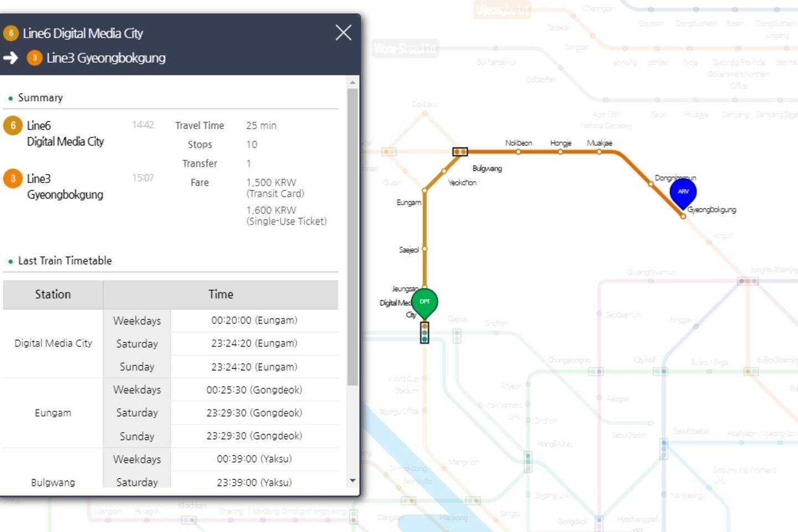
Task: Click the Line 3 badge in header
Action: [x=34, y=58]
